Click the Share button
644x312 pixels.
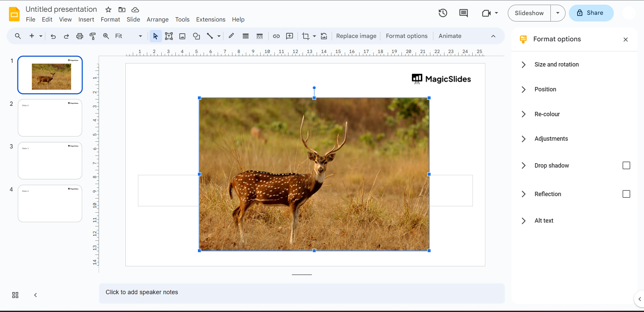591,13
